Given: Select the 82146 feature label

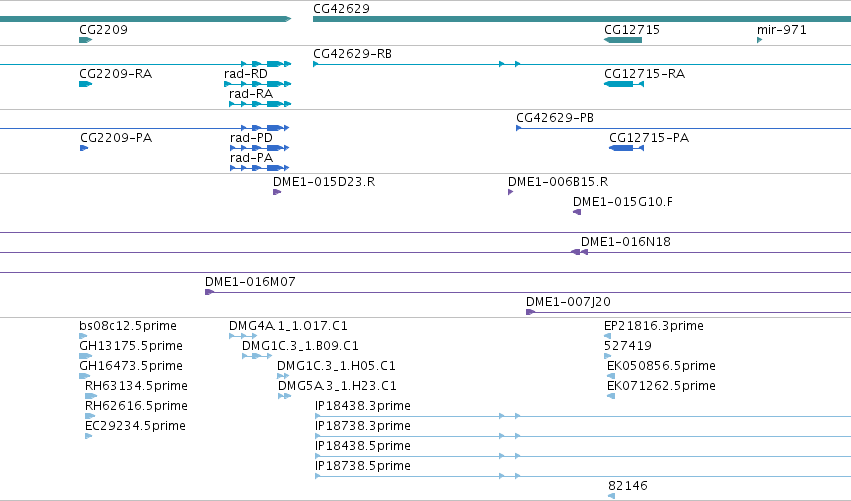Looking at the screenshot, I should pyautogui.click(x=628, y=486).
